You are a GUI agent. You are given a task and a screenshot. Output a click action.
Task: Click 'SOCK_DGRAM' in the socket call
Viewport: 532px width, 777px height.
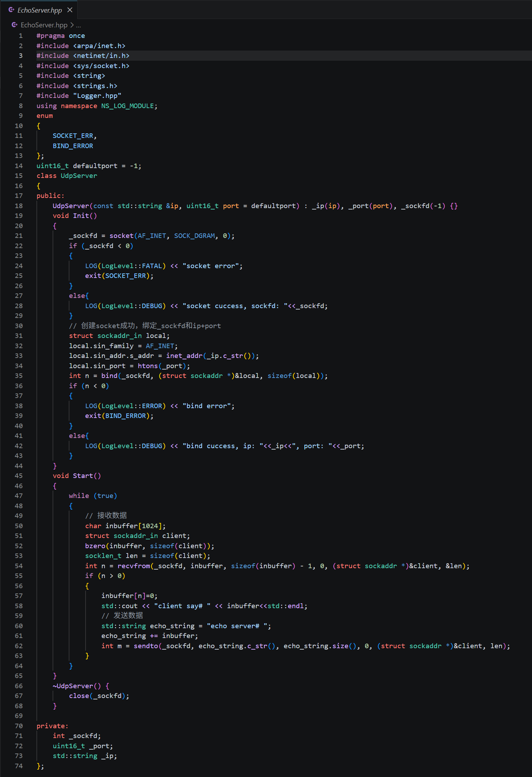tap(194, 236)
